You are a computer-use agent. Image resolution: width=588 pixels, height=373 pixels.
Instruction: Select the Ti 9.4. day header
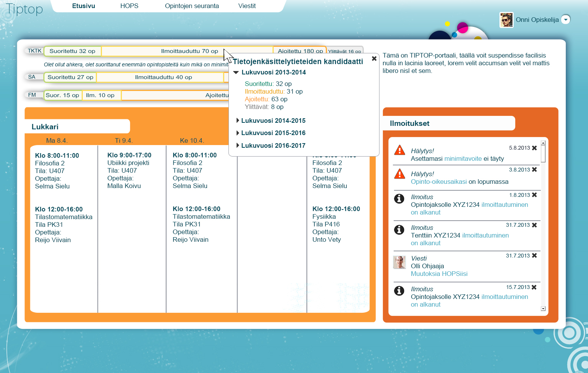click(124, 140)
